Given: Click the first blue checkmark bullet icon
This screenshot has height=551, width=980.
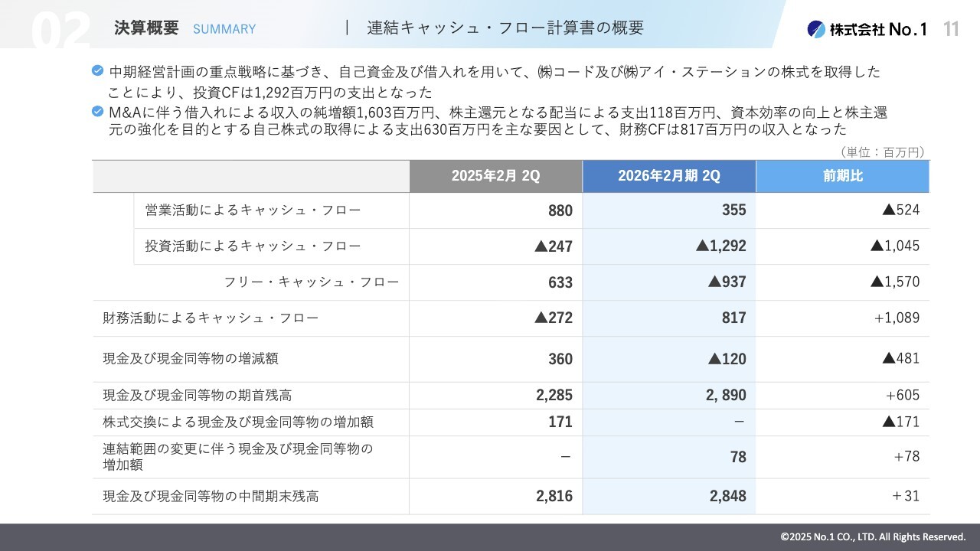Looking at the screenshot, I should click(x=97, y=71).
